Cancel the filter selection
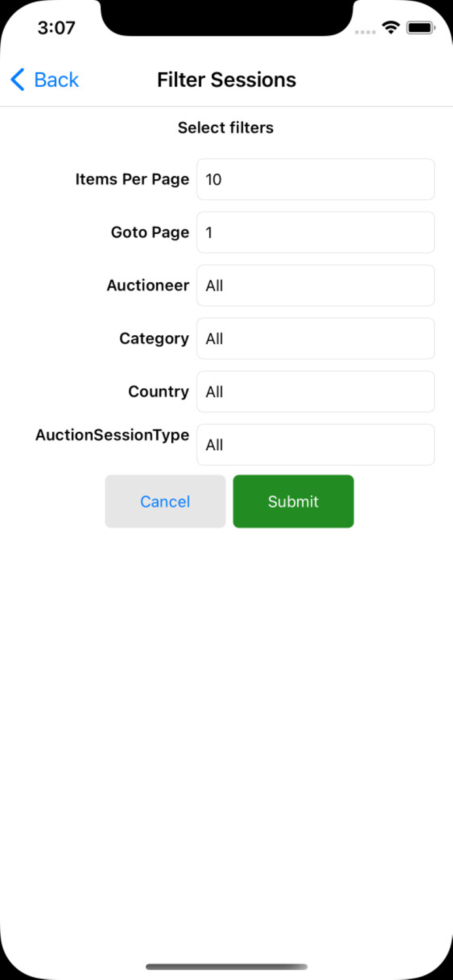The width and height of the screenshot is (453, 980). [x=165, y=501]
